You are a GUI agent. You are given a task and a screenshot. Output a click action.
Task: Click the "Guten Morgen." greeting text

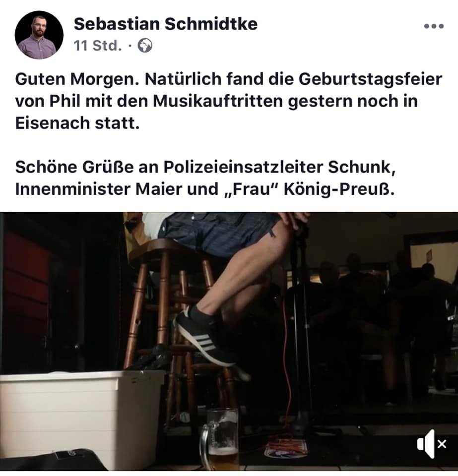tap(77, 79)
